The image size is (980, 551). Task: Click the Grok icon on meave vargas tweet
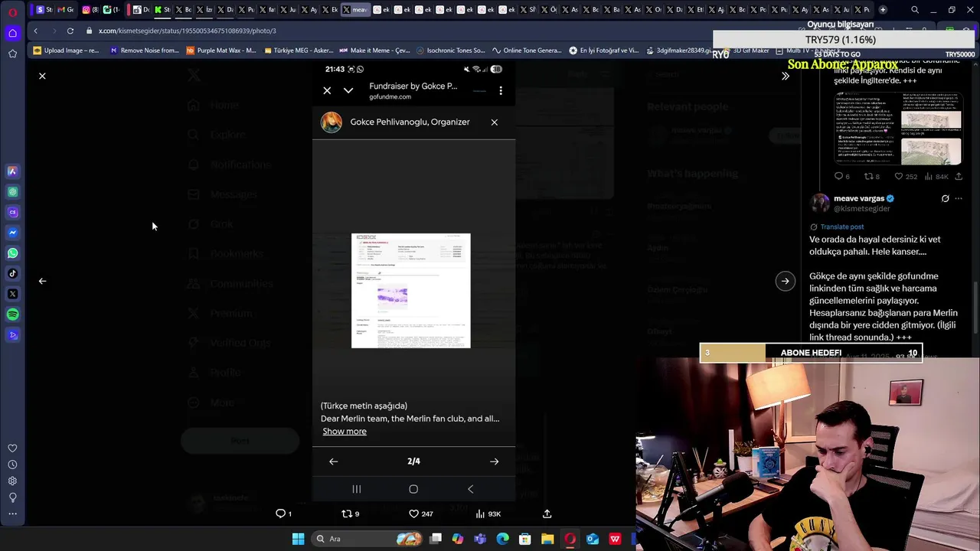click(x=945, y=199)
